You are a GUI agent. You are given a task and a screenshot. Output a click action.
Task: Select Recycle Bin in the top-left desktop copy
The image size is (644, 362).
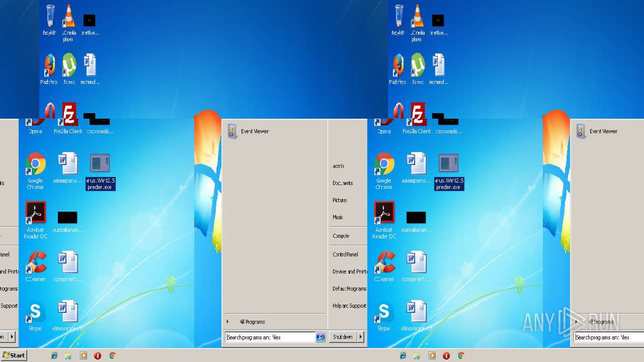tap(50, 20)
